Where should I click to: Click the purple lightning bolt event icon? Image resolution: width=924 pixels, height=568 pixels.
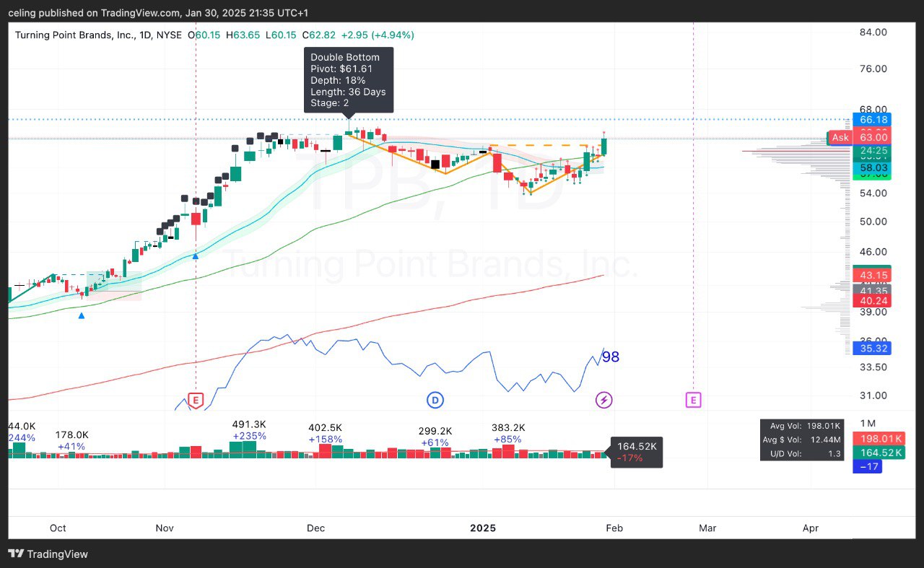pyautogui.click(x=603, y=400)
